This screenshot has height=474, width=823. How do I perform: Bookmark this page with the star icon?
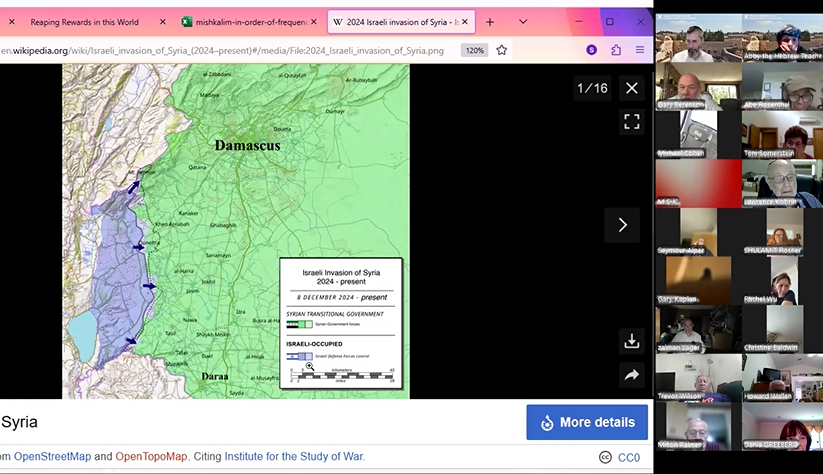click(502, 50)
